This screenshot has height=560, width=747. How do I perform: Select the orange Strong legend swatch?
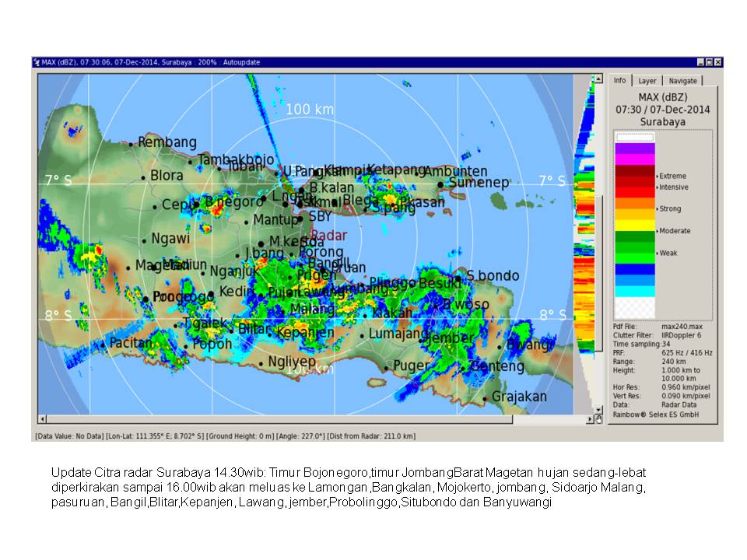point(635,203)
